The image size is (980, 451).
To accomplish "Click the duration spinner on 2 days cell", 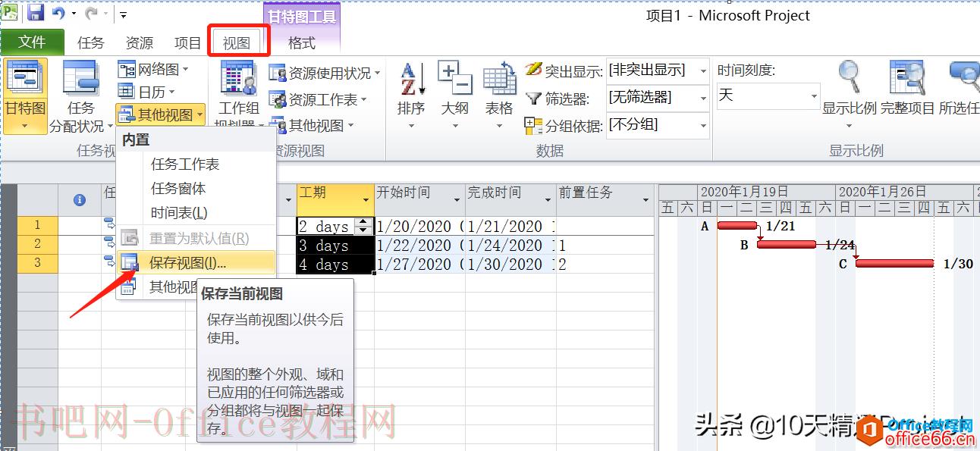I will (363, 226).
